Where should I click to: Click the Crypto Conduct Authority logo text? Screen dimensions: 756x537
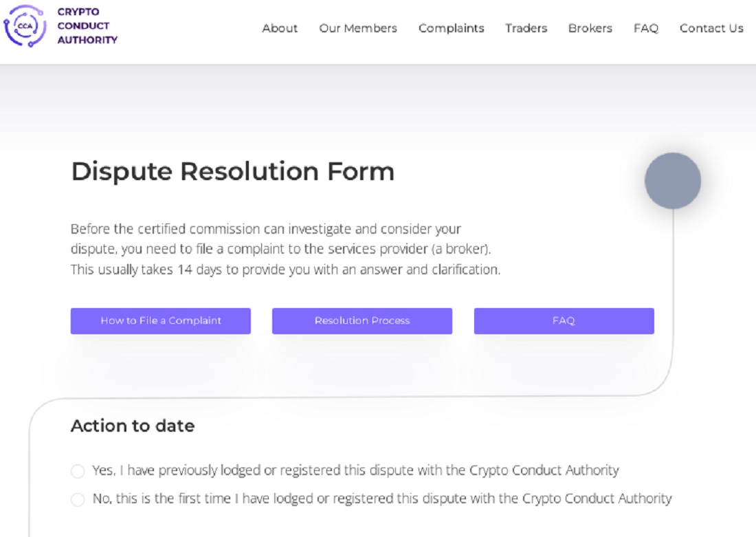coord(87,26)
